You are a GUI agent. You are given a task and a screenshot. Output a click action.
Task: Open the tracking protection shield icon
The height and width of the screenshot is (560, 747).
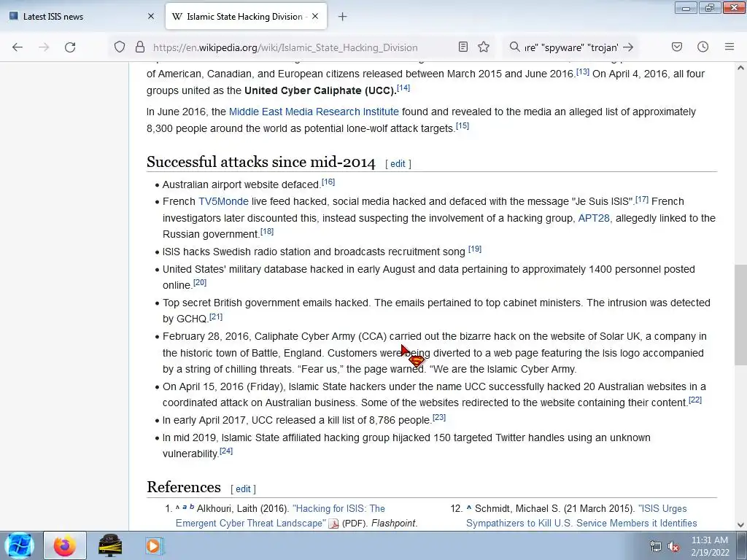pyautogui.click(x=120, y=47)
